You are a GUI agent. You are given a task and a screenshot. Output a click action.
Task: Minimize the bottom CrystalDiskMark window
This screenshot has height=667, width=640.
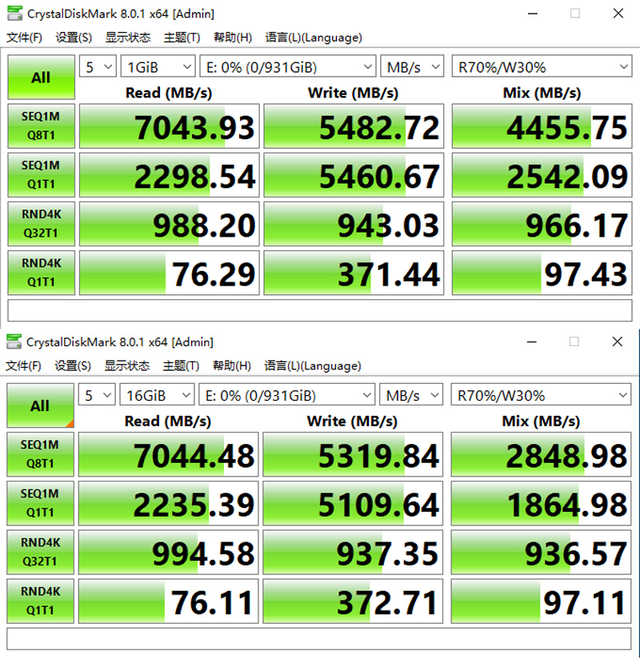click(532, 342)
